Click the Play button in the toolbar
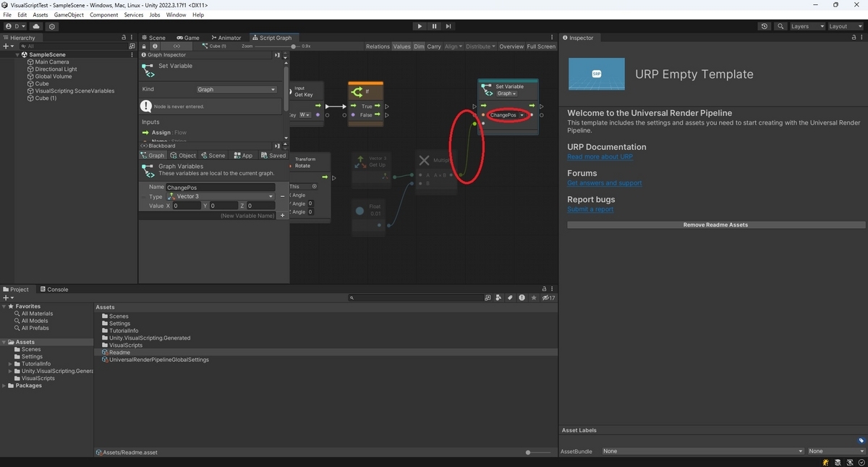 (420, 26)
